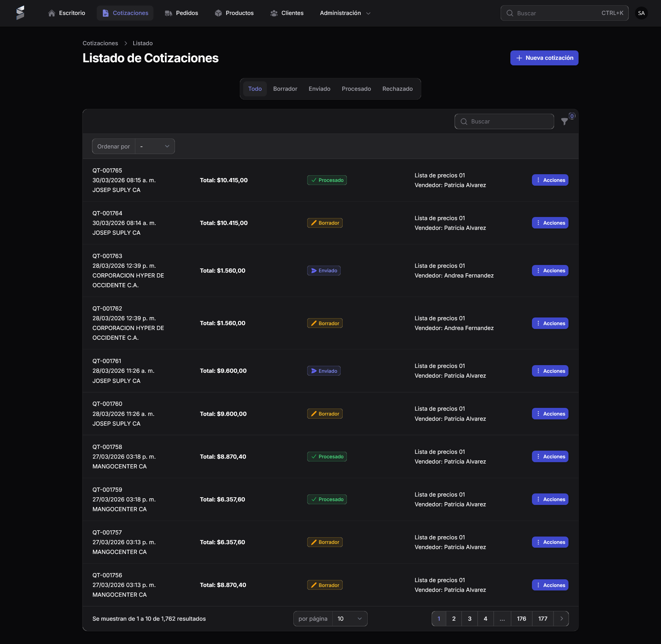Screen dimensions: 661x644
Task: Select the Cotizaciones document icon
Action: tap(105, 13)
